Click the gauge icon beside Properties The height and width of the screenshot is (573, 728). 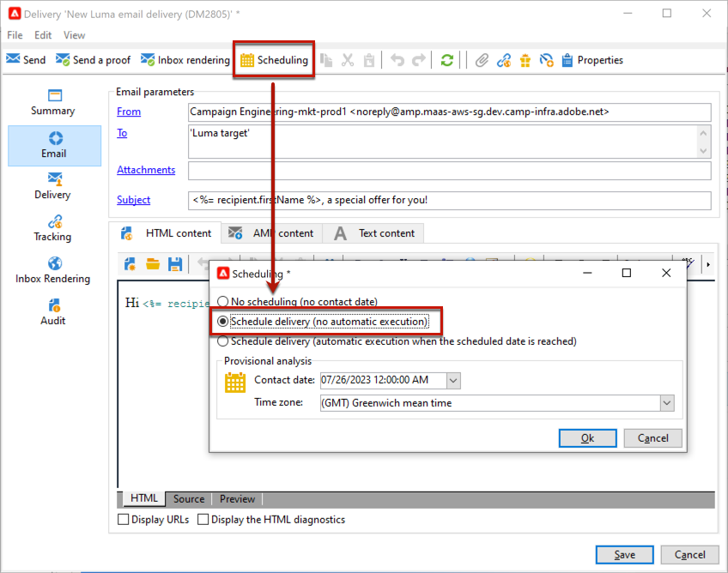pos(547,60)
